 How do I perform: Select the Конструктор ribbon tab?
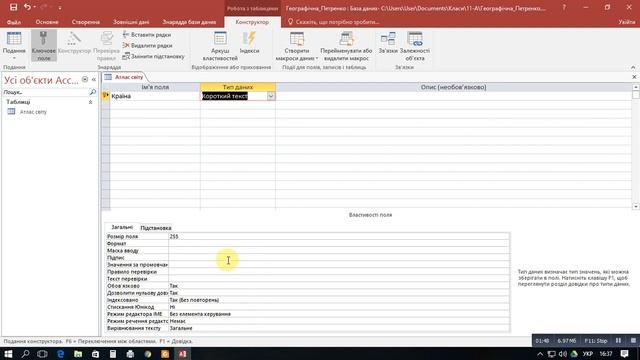(252, 22)
